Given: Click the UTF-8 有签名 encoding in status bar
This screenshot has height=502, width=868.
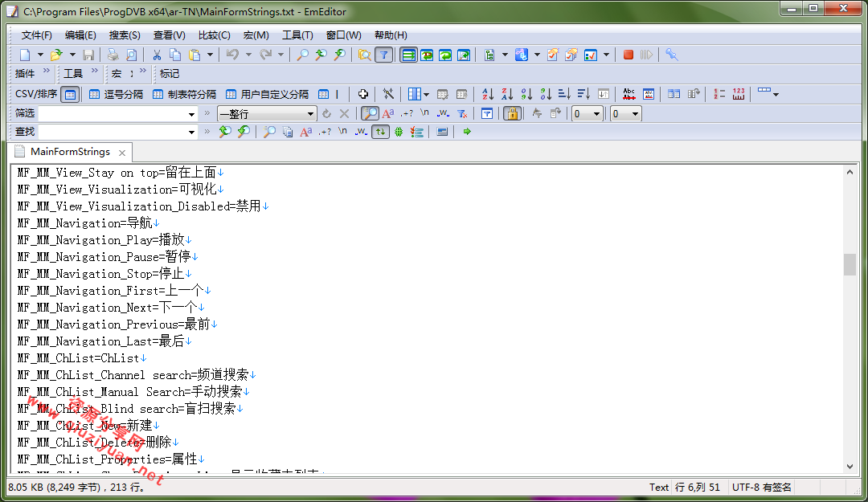Looking at the screenshot, I should click(x=762, y=487).
